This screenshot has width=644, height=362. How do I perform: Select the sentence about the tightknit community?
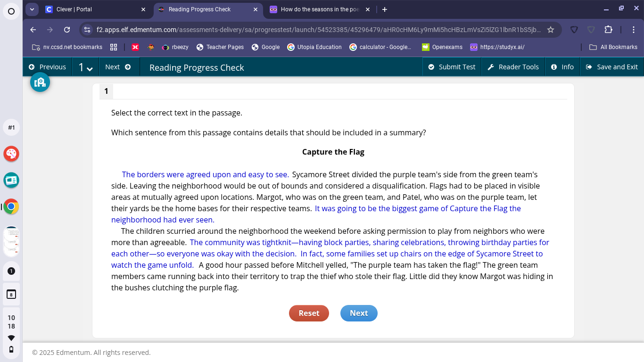[330, 242]
